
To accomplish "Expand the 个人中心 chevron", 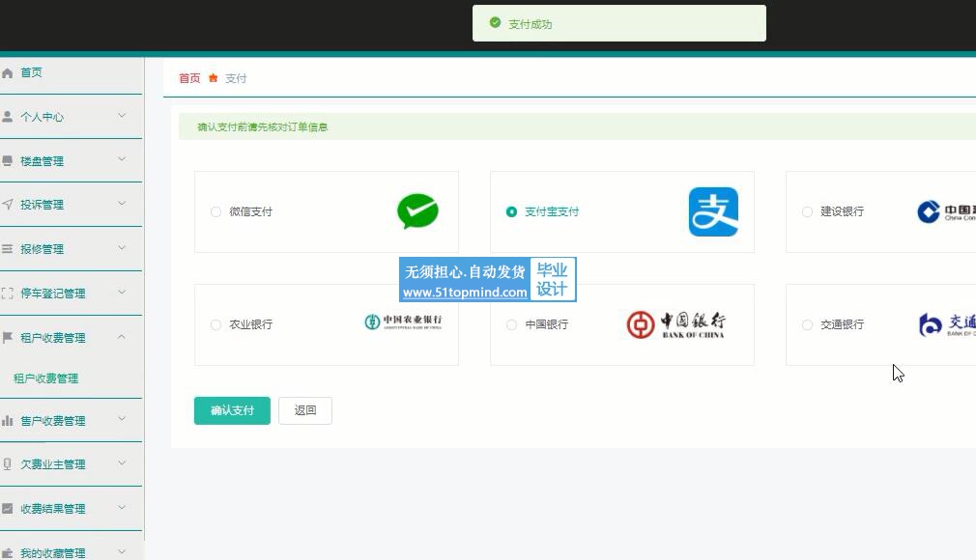I will pyautogui.click(x=122, y=116).
